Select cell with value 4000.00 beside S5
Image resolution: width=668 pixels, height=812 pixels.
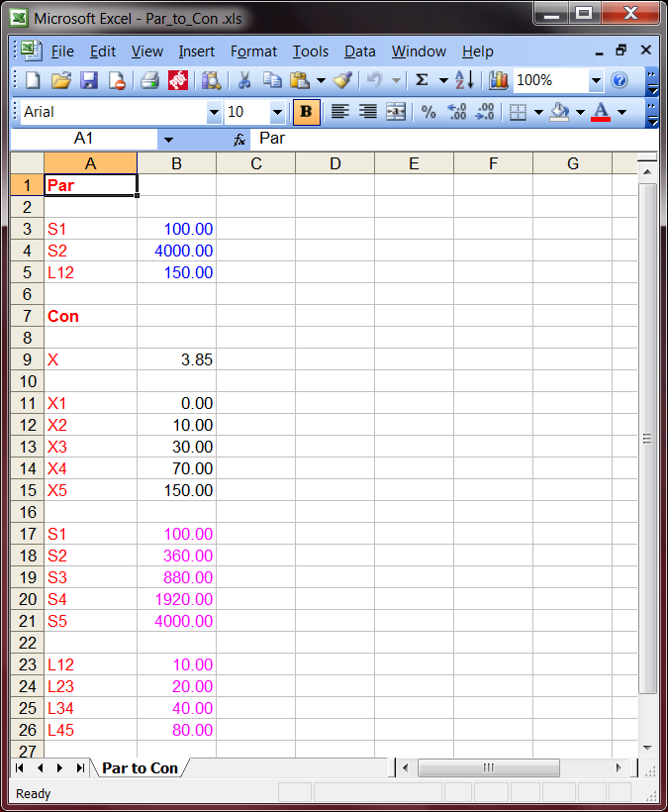tap(177, 621)
